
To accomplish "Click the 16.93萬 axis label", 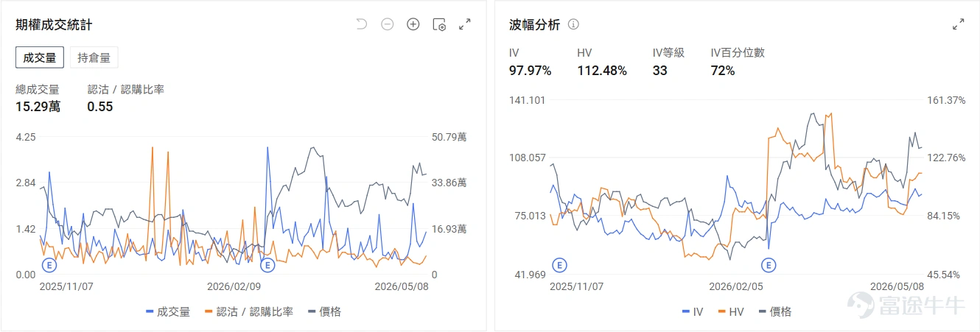I will (x=449, y=229).
